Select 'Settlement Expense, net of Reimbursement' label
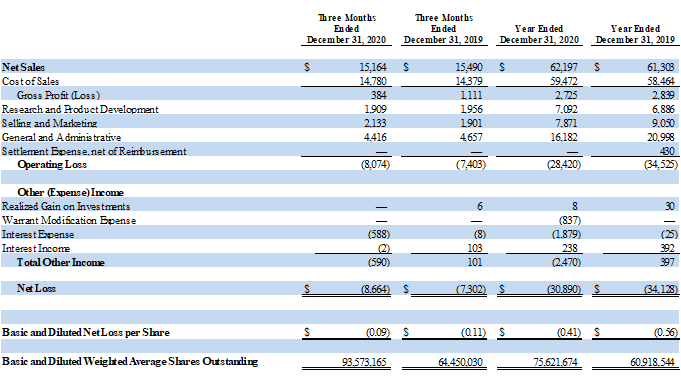 tap(94, 151)
